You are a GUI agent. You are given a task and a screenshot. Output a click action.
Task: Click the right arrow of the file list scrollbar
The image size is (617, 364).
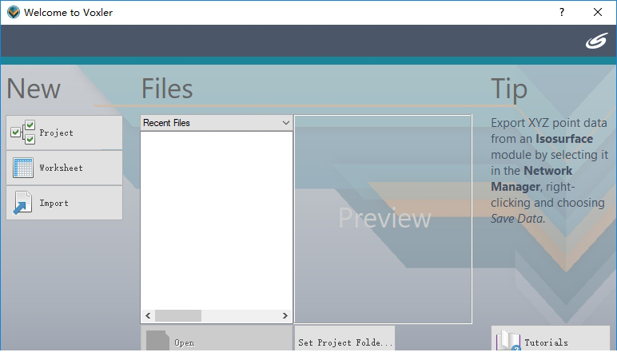[285, 315]
